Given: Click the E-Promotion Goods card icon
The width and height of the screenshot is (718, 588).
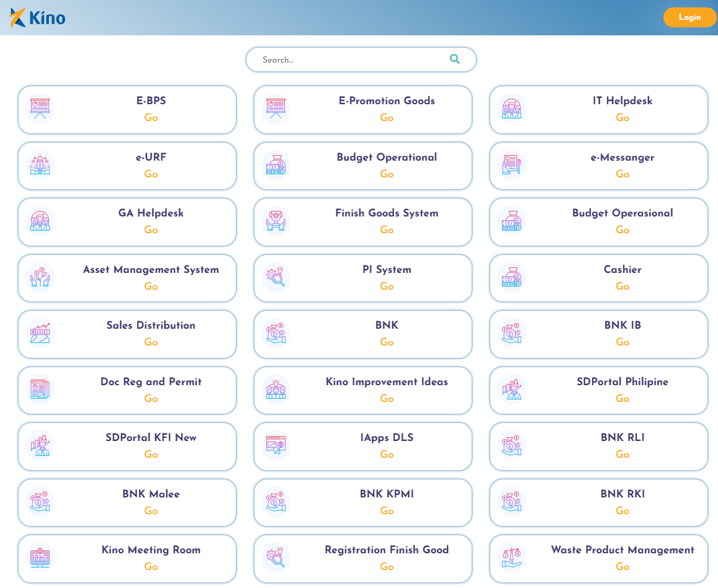Looking at the screenshot, I should pyautogui.click(x=276, y=109).
